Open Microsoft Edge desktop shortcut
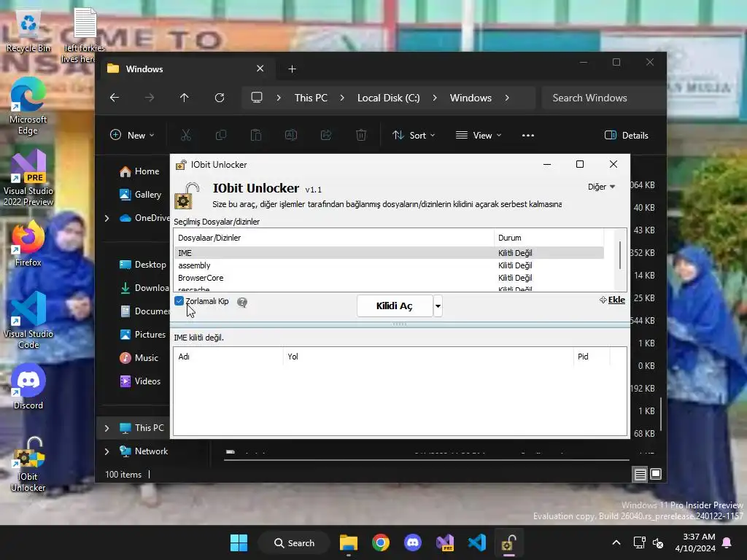747x560 pixels. click(28, 106)
